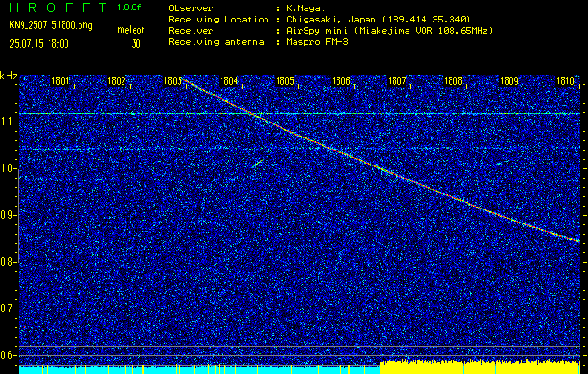This screenshot has width=588, height=374.
Task: Click the 1802 time marker
Action: tap(116, 80)
